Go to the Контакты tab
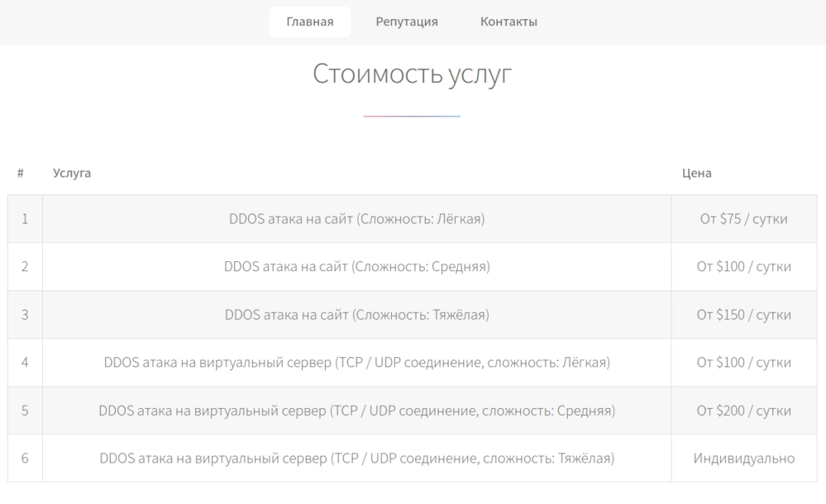 click(x=508, y=21)
